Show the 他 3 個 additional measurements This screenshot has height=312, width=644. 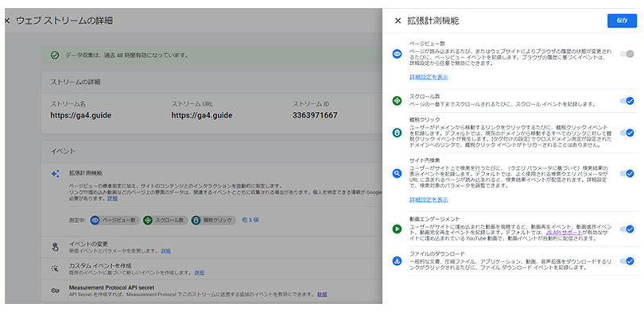click(250, 220)
